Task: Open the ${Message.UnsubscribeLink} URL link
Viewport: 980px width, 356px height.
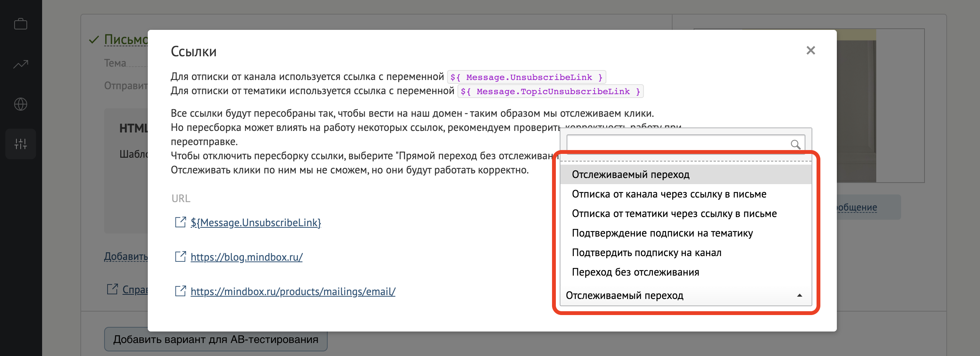Action: [256, 223]
